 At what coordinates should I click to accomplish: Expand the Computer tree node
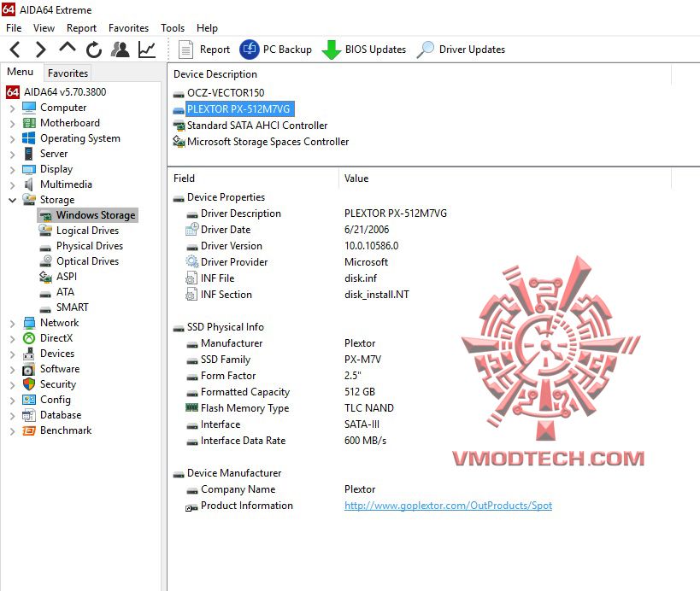[13, 108]
